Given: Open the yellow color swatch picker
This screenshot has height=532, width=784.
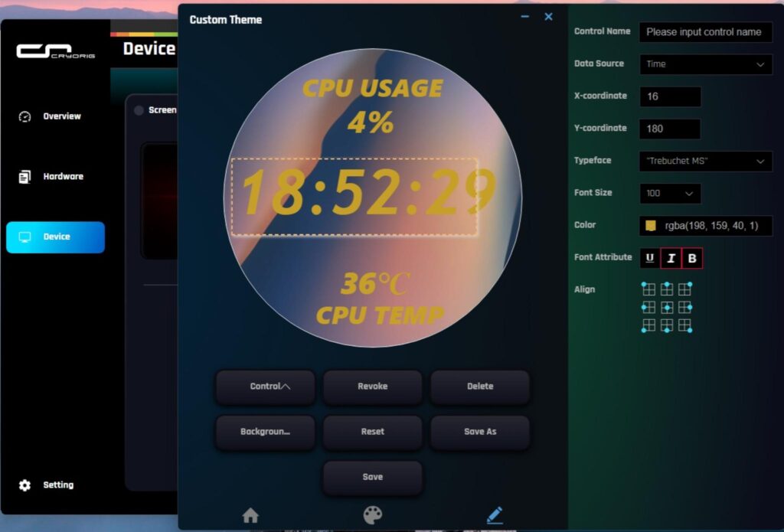Looking at the screenshot, I should [x=651, y=226].
